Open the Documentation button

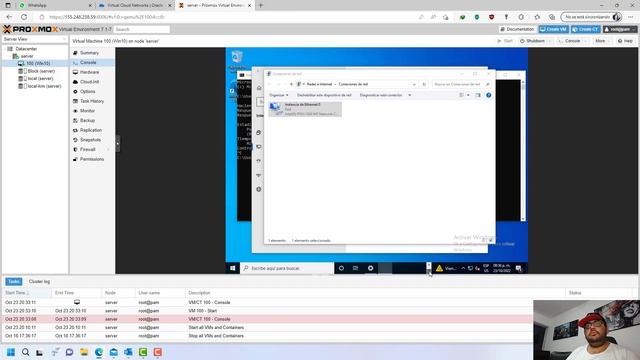(x=518, y=29)
